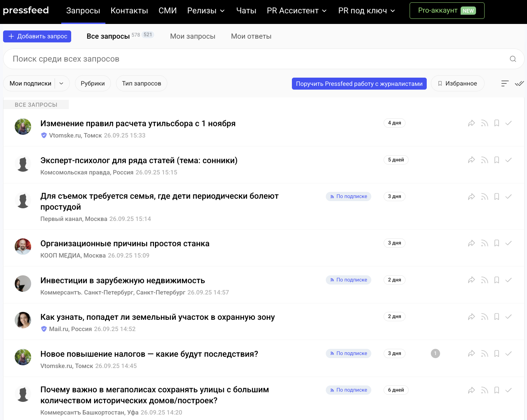Click the КООП МЕДИА author avatar
Viewport: 527px width, 420px height.
23,247
